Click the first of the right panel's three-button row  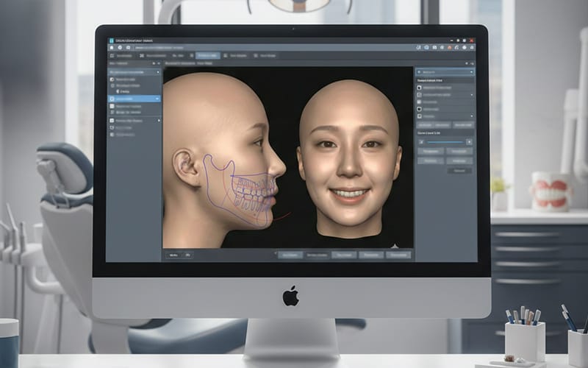click(x=425, y=124)
